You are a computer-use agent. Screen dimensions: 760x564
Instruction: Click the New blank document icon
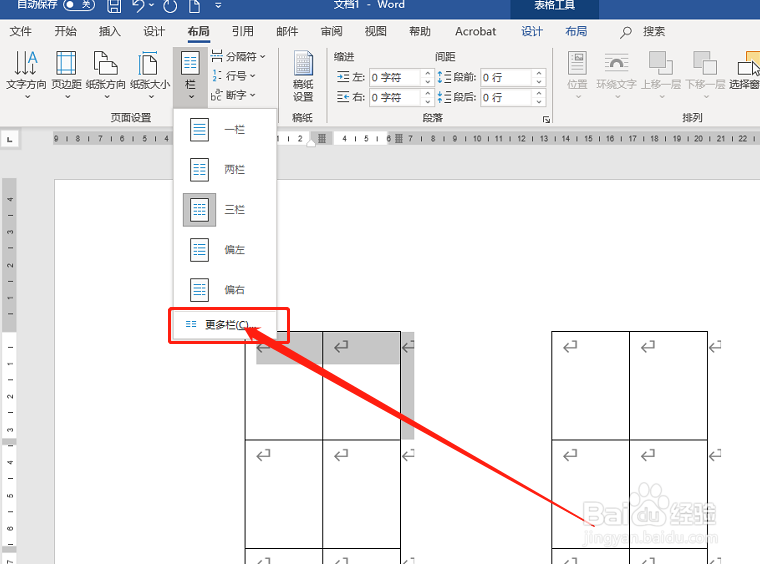click(x=194, y=5)
